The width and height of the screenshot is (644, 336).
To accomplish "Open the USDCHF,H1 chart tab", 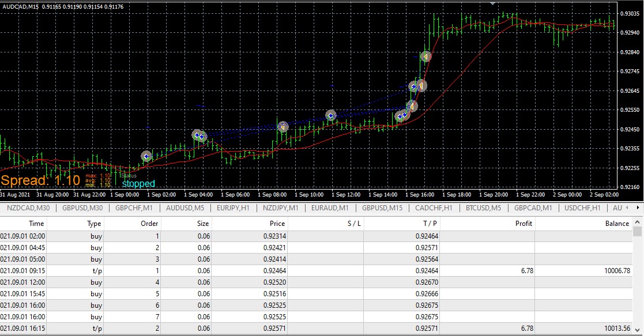I will coord(582,208).
